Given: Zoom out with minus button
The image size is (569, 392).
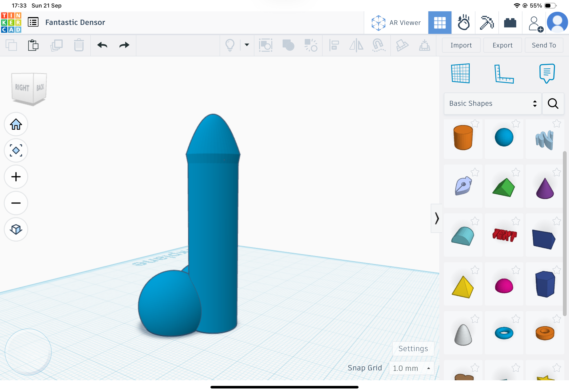Looking at the screenshot, I should [16, 203].
